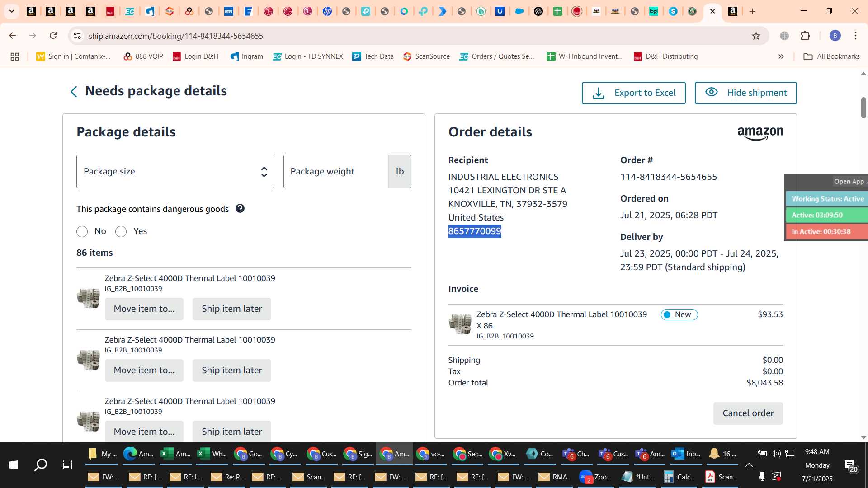Open the Calculator taskbar item

click(679, 477)
